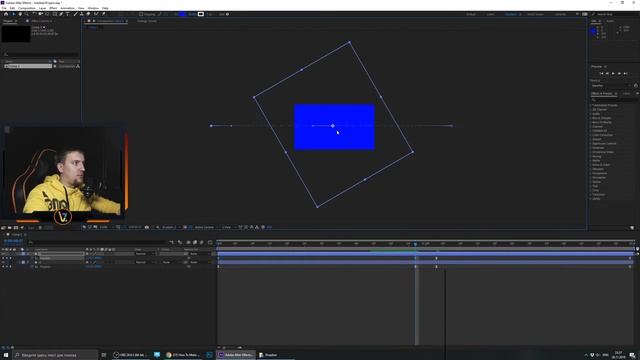The image size is (640, 360).
Task: Open the second layer's blending Mode dropdown
Action: coord(145,262)
